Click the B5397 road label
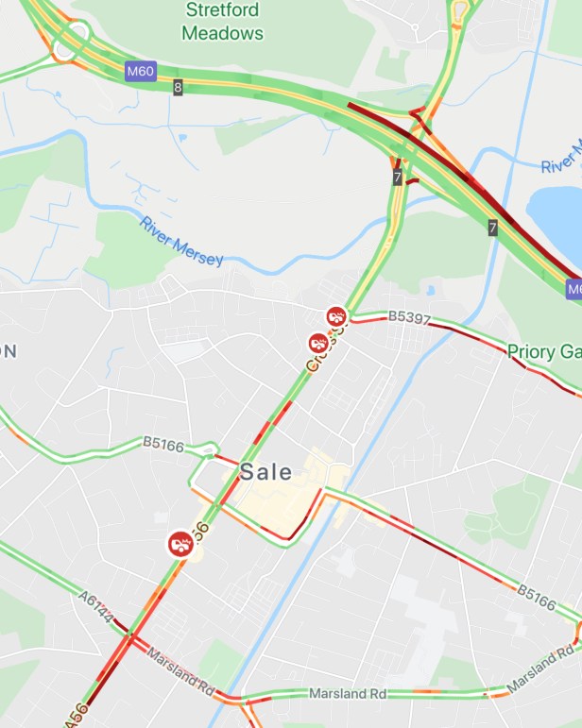This screenshot has height=728, width=582. coord(409,317)
